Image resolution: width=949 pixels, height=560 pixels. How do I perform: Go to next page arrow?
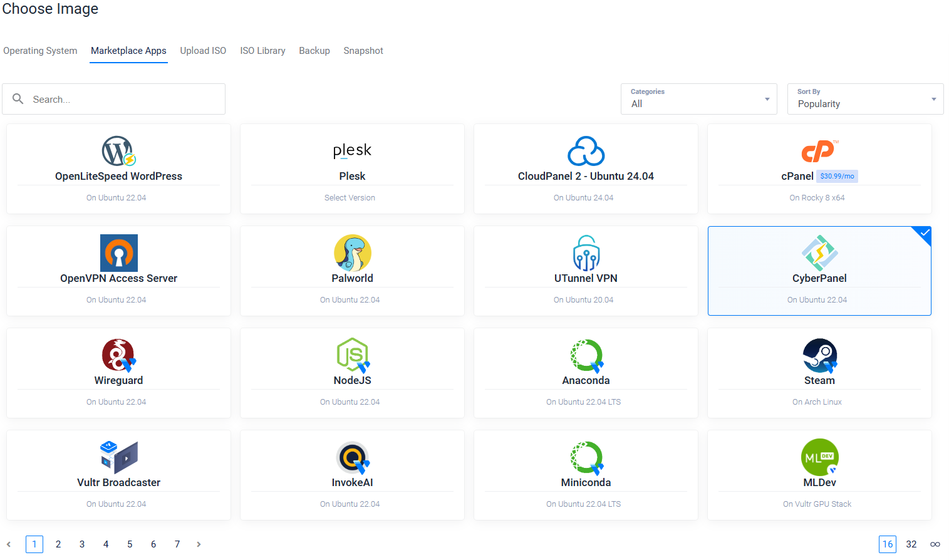point(199,544)
